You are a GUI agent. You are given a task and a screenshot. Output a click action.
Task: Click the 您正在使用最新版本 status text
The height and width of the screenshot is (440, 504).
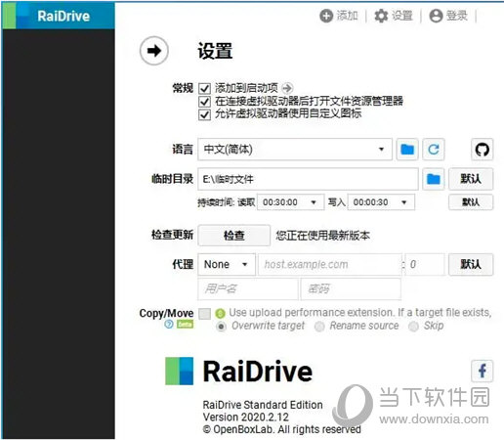click(x=323, y=236)
